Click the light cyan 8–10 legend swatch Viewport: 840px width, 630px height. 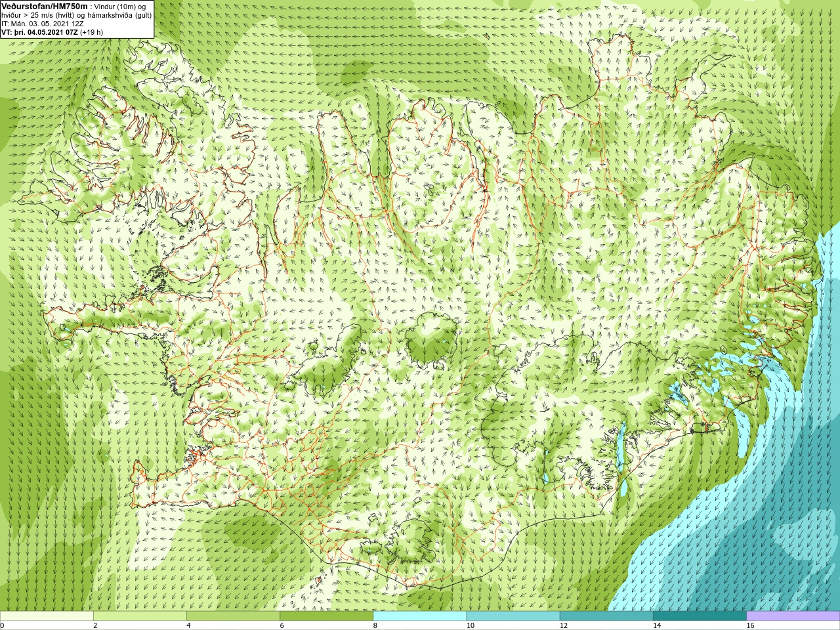(419, 616)
